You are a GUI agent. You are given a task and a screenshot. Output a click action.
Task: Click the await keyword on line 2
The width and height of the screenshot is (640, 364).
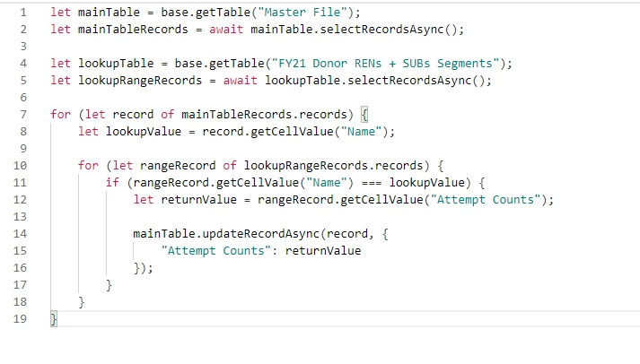point(226,30)
